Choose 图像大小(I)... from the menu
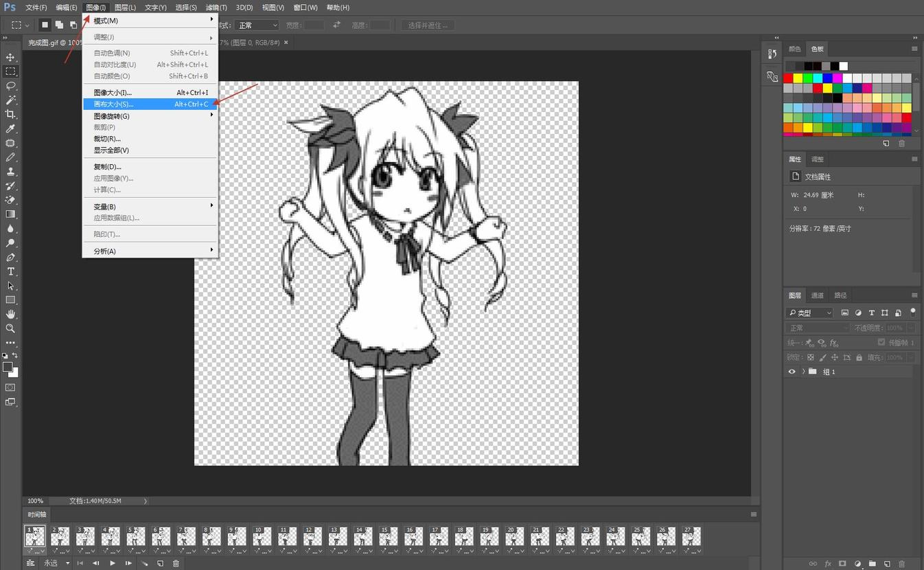Screen dimensions: 924x570 click(x=113, y=93)
